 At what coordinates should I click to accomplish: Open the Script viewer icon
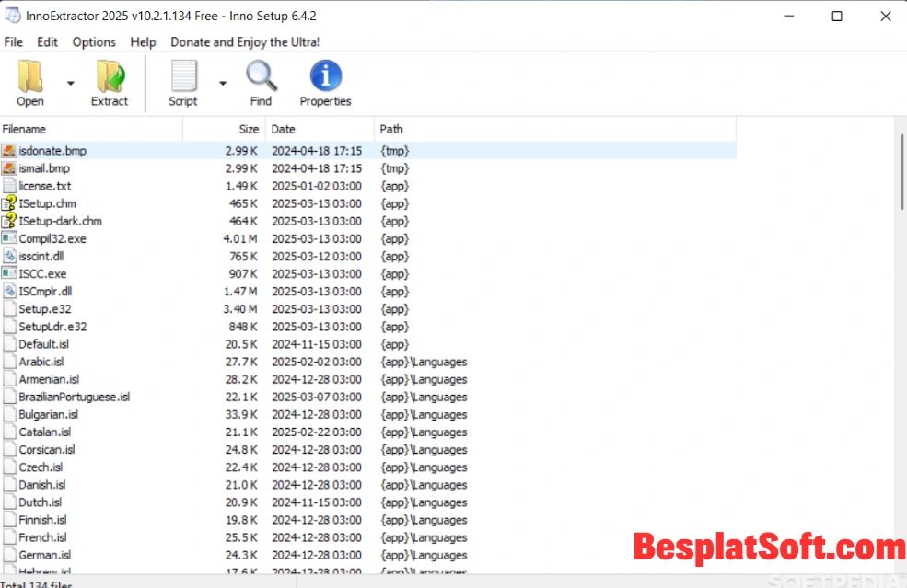coord(183,76)
